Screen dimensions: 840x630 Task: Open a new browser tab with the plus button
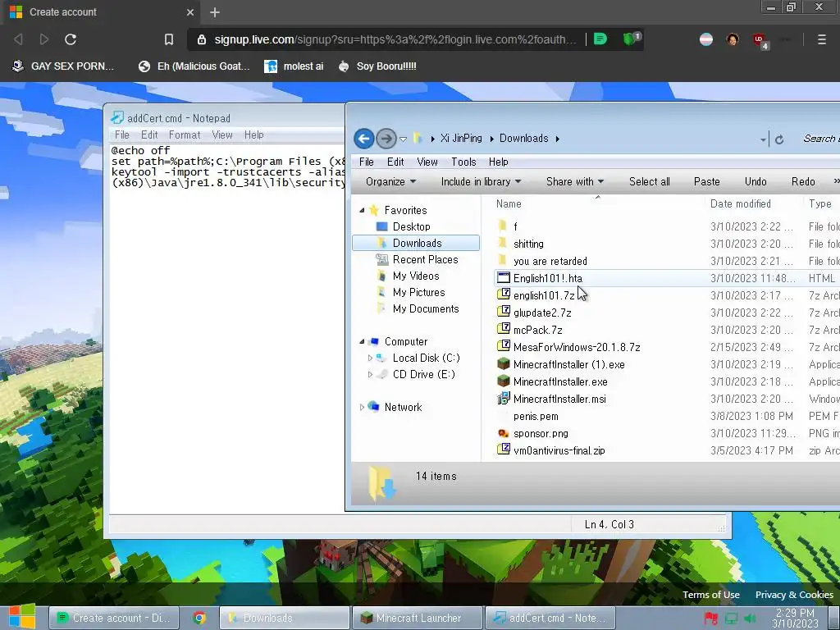(215, 11)
